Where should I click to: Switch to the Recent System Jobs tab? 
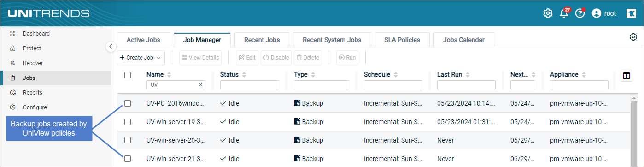click(332, 40)
